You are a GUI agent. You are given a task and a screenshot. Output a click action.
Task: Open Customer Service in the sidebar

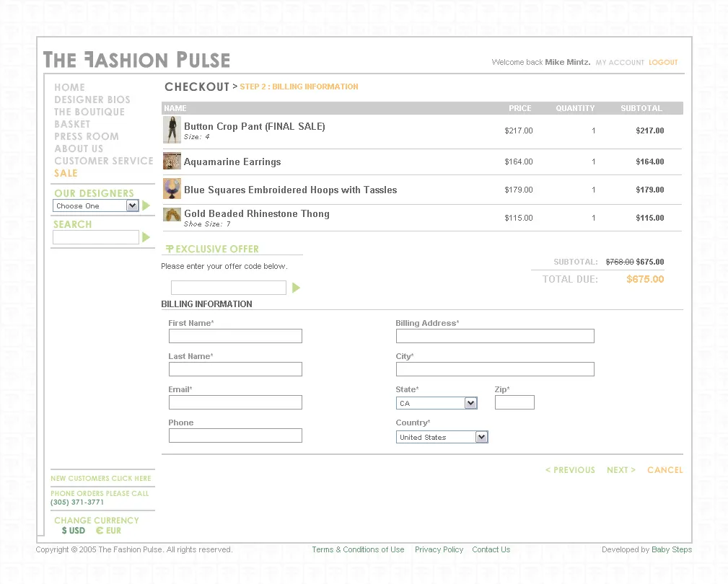click(103, 161)
